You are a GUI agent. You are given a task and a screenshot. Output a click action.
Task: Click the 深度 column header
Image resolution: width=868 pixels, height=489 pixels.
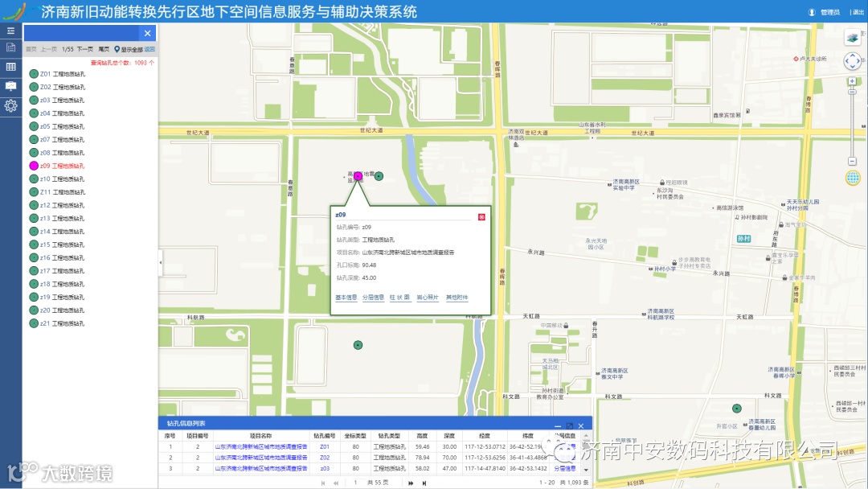point(449,436)
